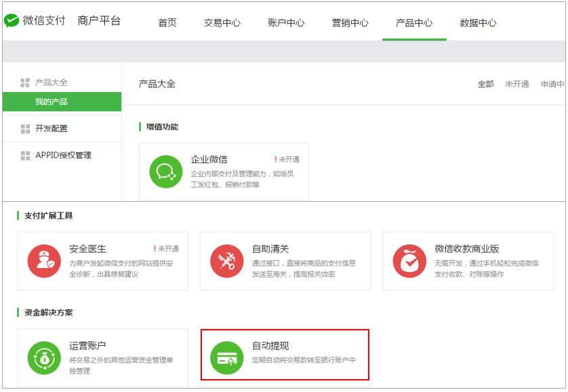Open the 自动提现 product title
This screenshot has width=568, height=392.
pos(270,346)
